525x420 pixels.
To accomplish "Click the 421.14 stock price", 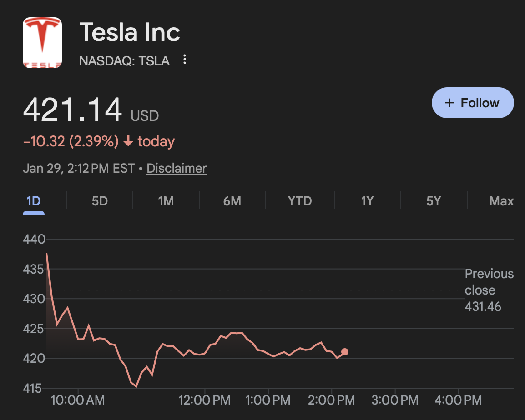I will (73, 110).
